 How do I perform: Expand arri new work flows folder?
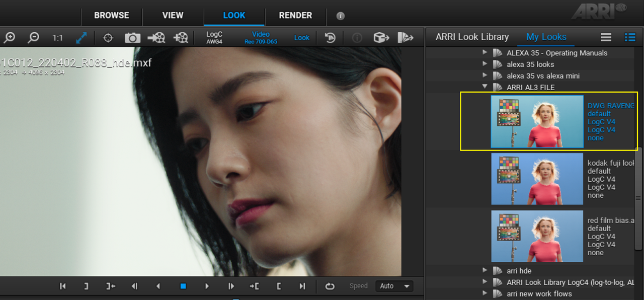485,293
